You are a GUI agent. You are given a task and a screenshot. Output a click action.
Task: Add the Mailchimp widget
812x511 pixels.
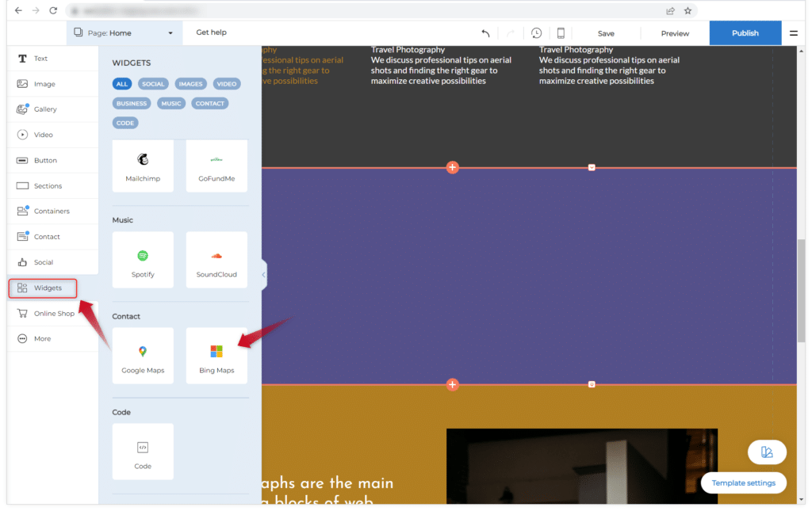[143, 165]
